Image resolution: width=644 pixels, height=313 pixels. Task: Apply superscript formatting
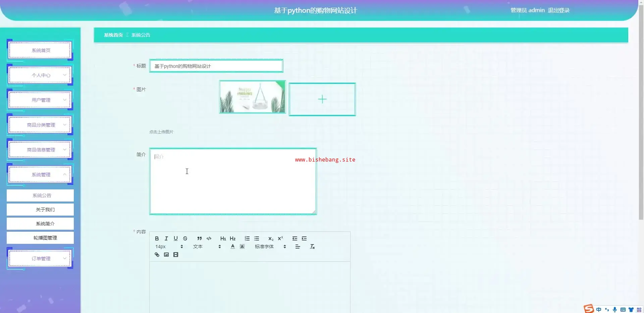[280, 238]
